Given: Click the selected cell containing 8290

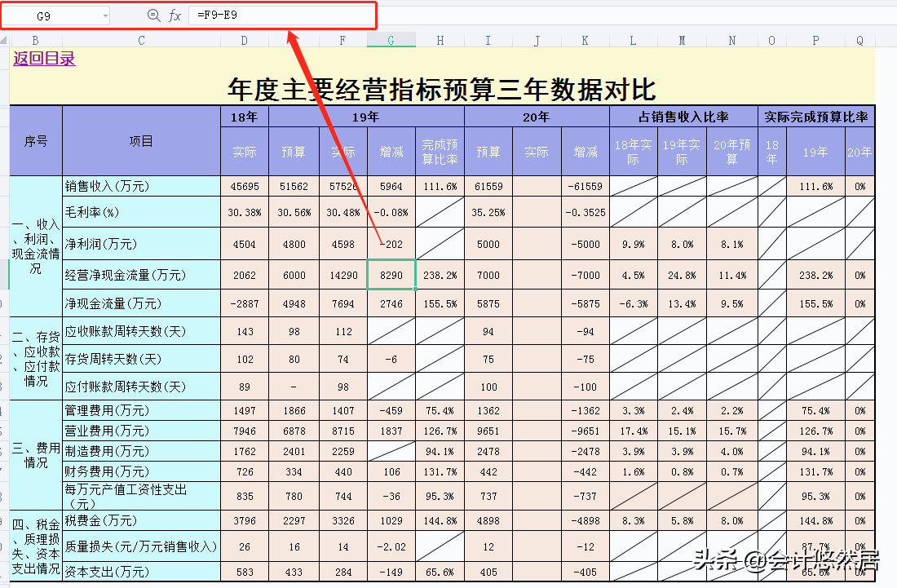Looking at the screenshot, I should [x=391, y=275].
